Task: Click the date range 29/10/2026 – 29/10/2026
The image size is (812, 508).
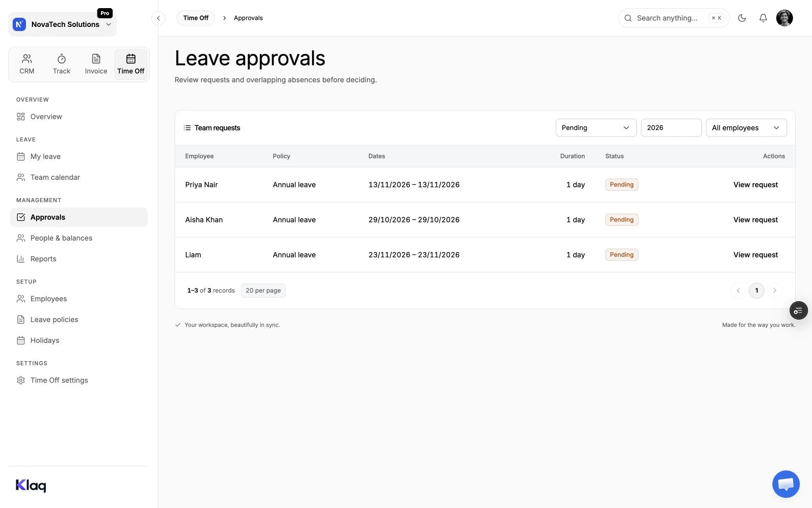Action: (414, 220)
